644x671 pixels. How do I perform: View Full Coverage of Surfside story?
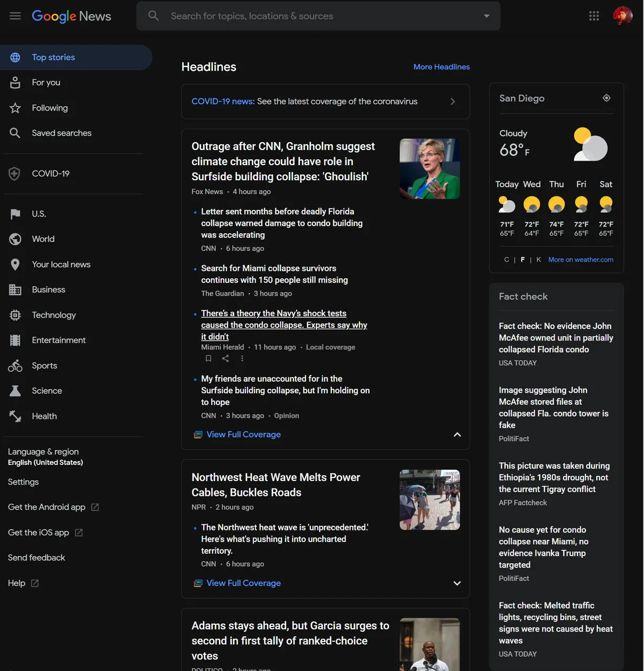(244, 435)
